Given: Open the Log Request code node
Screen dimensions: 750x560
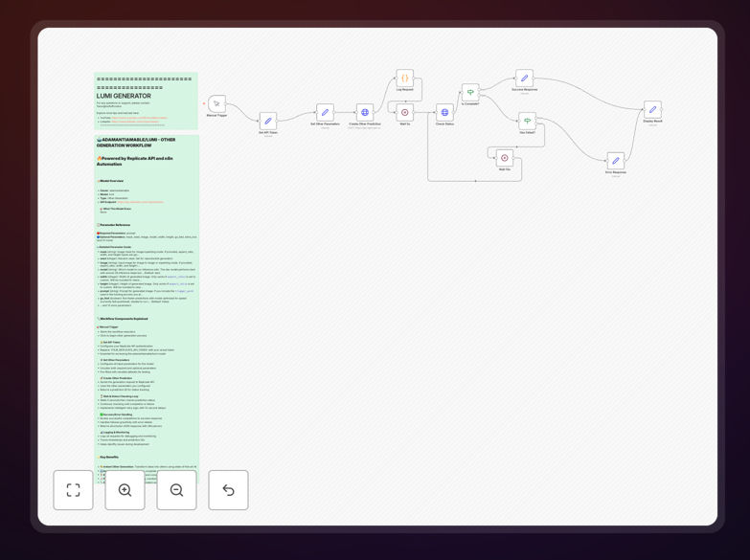Looking at the screenshot, I should pos(404,78).
